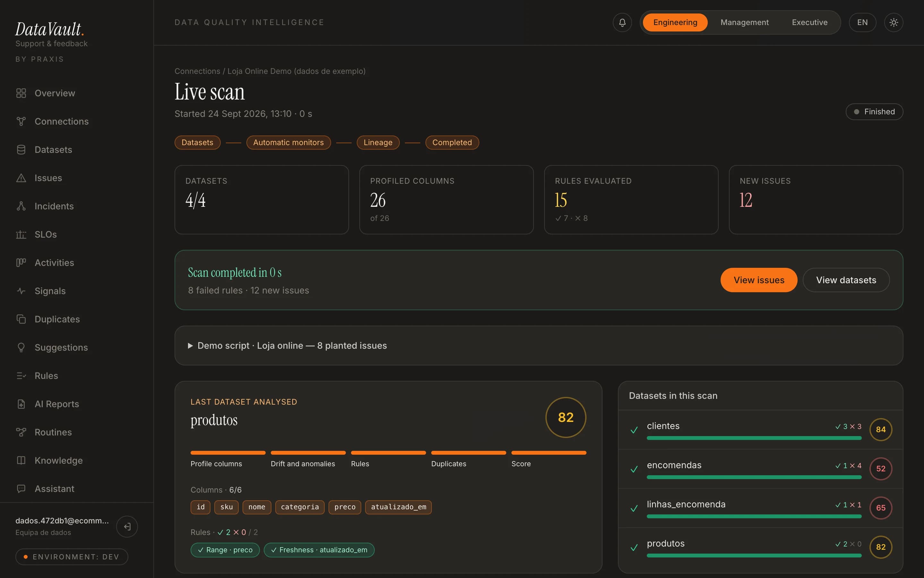The height and width of the screenshot is (578, 924).
Task: Click the Connections node icon
Action: 21,122
